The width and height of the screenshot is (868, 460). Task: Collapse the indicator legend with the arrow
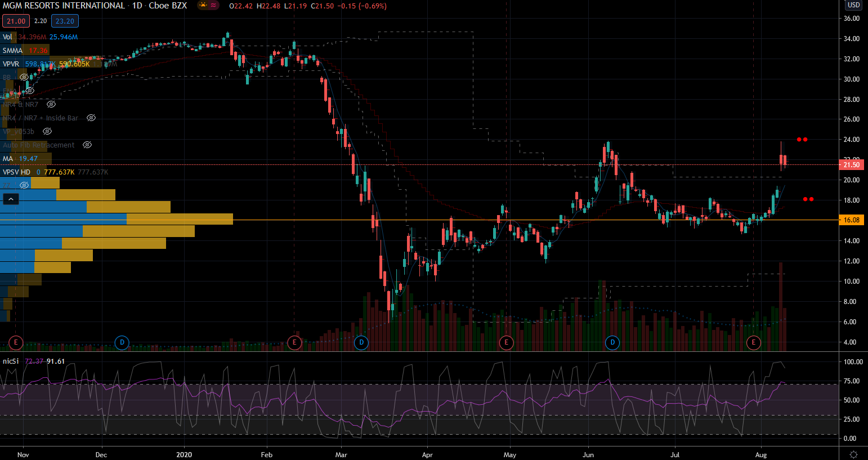11,199
